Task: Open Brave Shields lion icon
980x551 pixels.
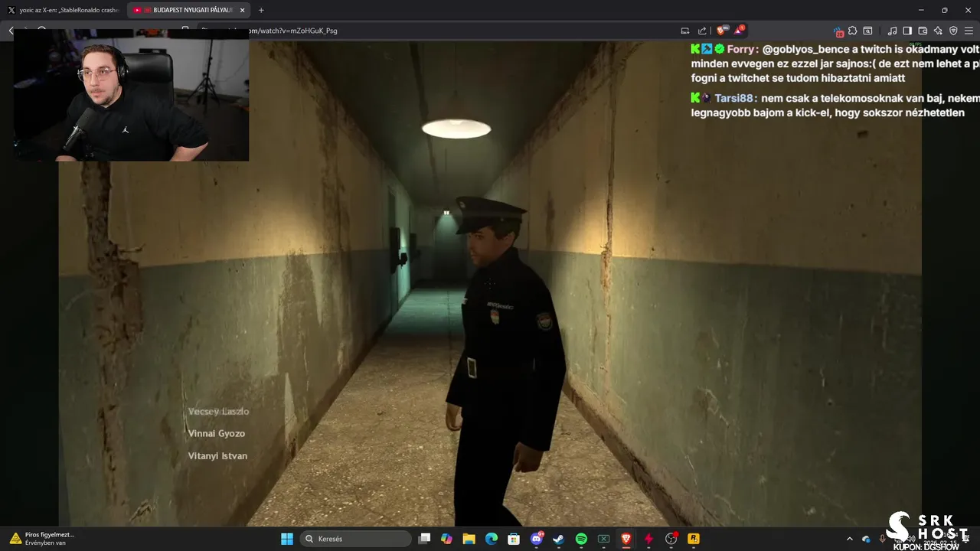Action: pos(721,31)
